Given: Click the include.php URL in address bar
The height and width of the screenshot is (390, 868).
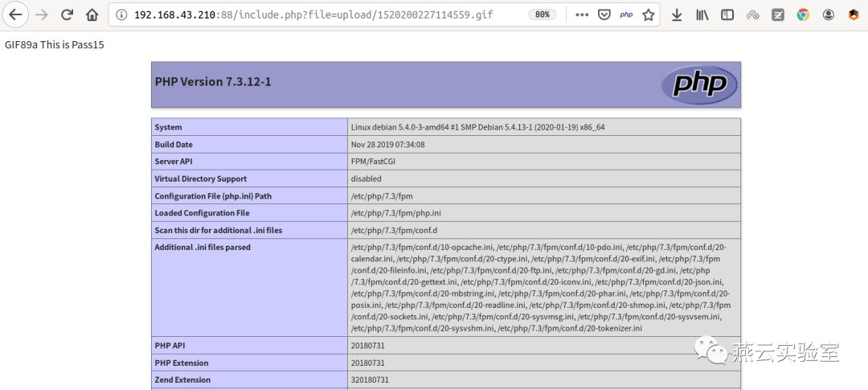Looking at the screenshot, I should pyautogui.click(x=313, y=15).
